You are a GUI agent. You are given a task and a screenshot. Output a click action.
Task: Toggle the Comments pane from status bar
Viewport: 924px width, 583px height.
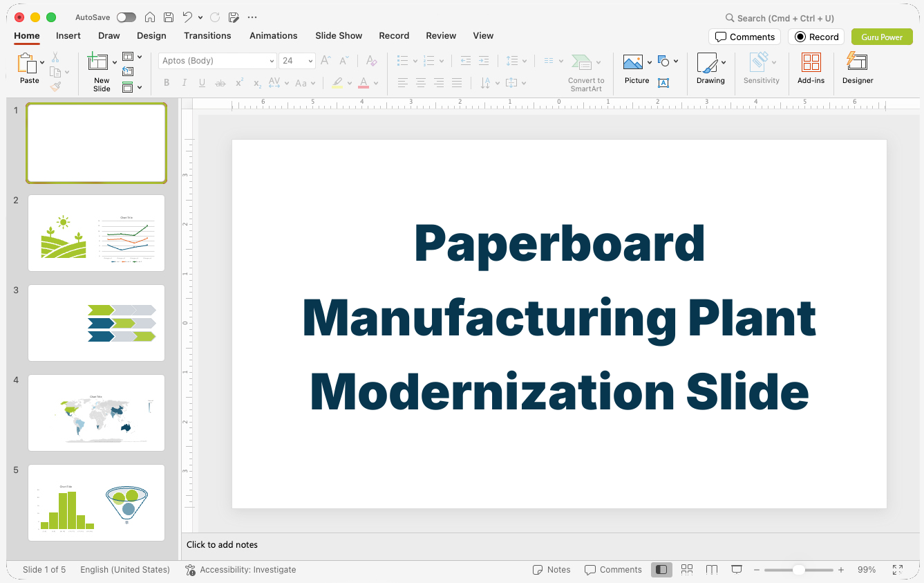pyautogui.click(x=613, y=570)
